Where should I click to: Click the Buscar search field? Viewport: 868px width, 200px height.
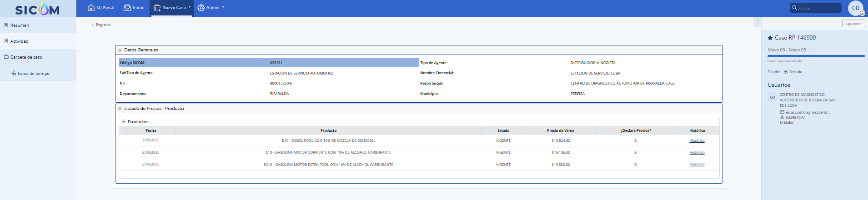point(818,8)
